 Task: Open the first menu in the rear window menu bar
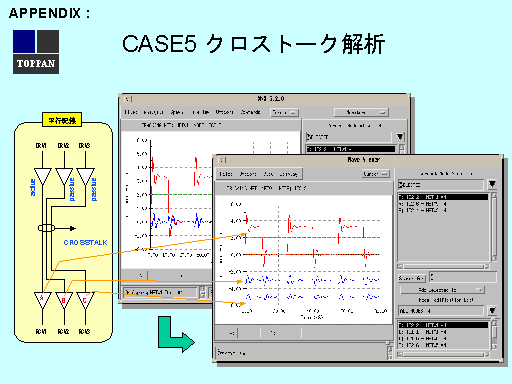[x=131, y=112]
